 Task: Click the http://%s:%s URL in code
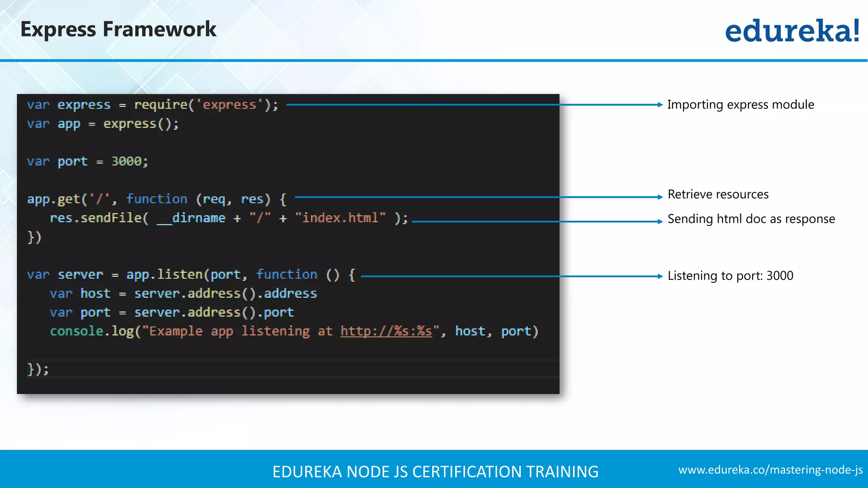(386, 331)
